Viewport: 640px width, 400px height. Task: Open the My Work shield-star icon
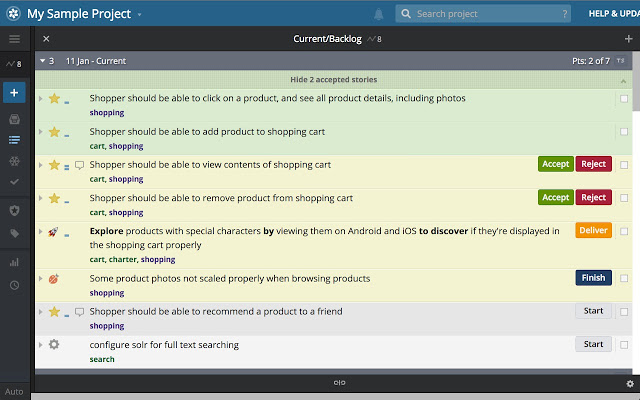[14, 211]
